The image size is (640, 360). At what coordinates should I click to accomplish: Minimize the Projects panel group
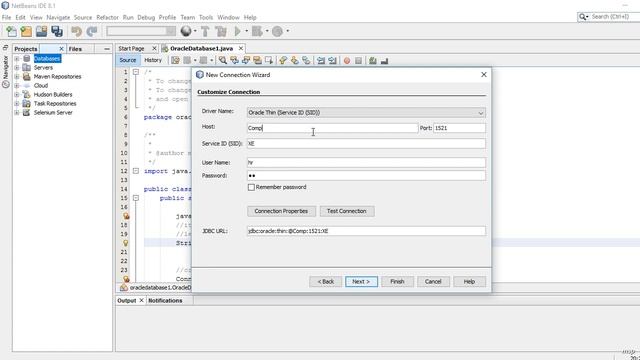(x=107, y=49)
